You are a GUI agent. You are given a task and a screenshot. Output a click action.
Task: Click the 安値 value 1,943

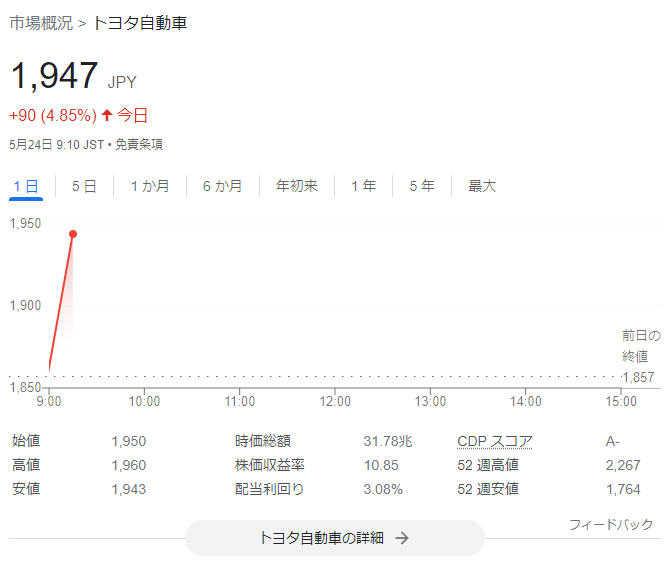129,489
